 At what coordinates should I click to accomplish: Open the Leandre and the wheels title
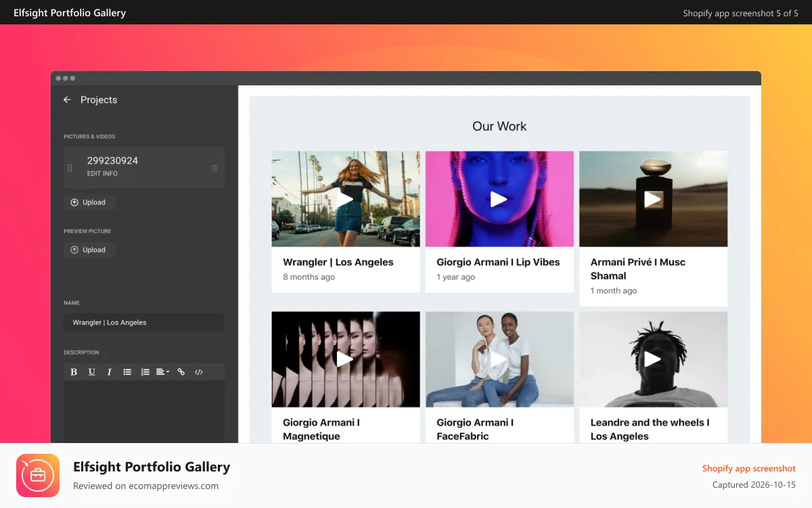pos(650,429)
